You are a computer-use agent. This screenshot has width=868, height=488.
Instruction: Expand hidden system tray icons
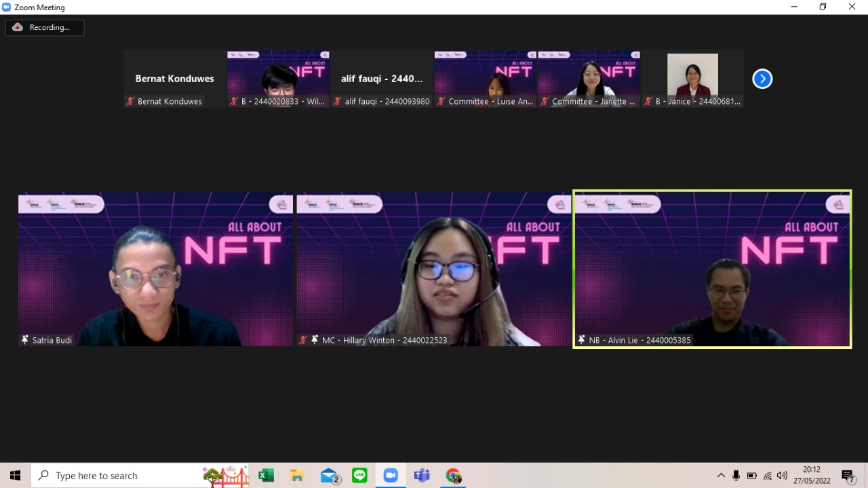[x=721, y=476]
